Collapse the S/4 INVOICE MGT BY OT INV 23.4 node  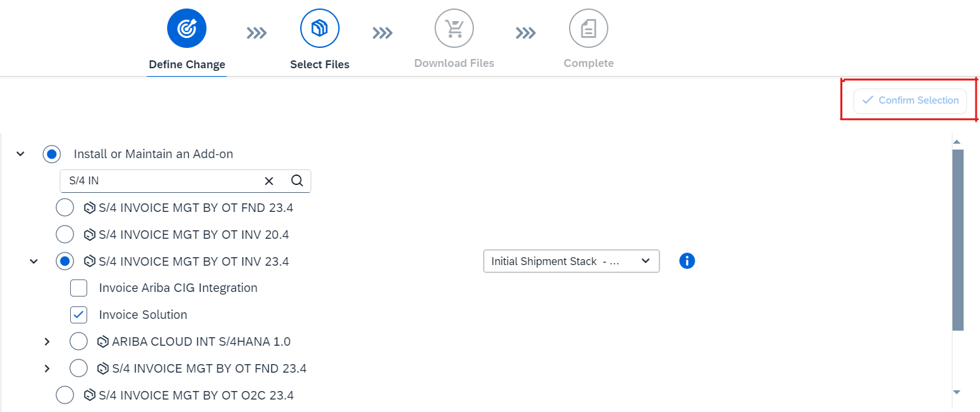[33, 262]
